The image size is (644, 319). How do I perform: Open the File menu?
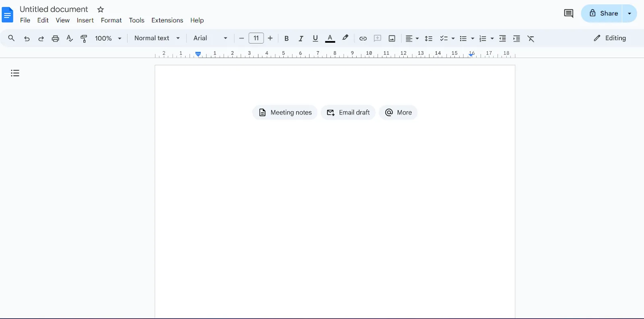pos(25,20)
